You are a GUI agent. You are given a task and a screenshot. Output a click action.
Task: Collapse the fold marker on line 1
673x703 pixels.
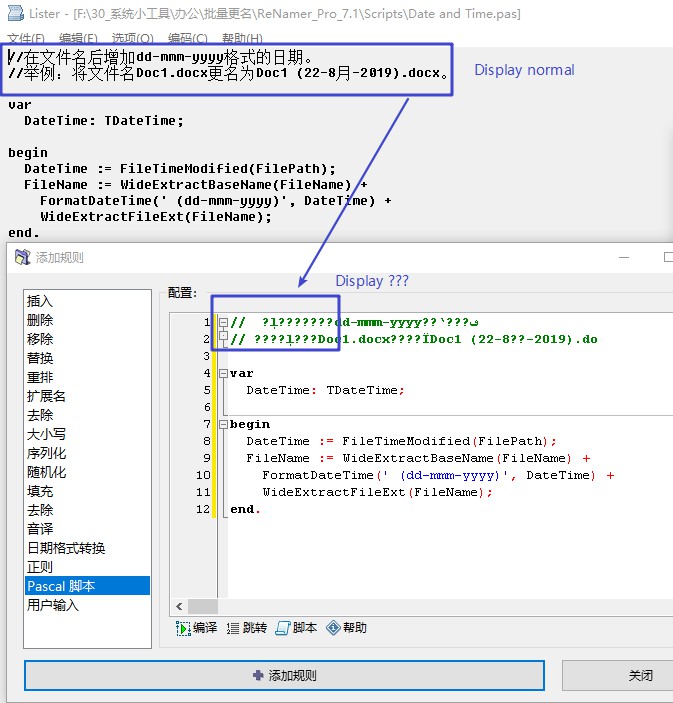(x=223, y=322)
